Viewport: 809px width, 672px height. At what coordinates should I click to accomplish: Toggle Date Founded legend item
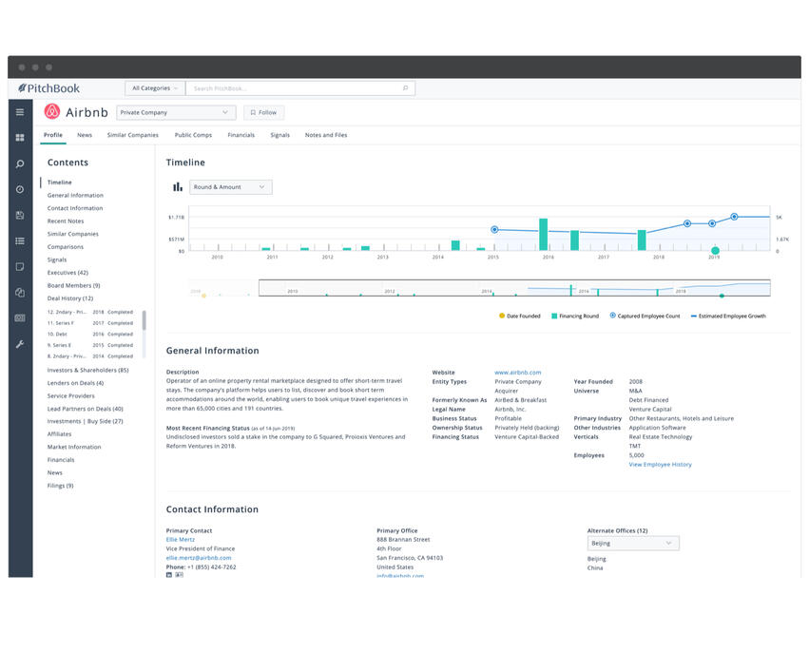click(519, 316)
